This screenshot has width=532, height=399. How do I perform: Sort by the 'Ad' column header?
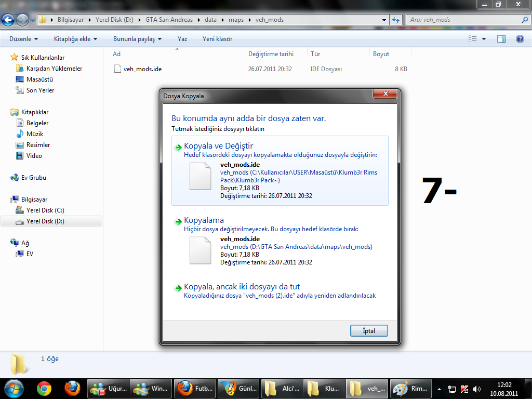(177, 54)
